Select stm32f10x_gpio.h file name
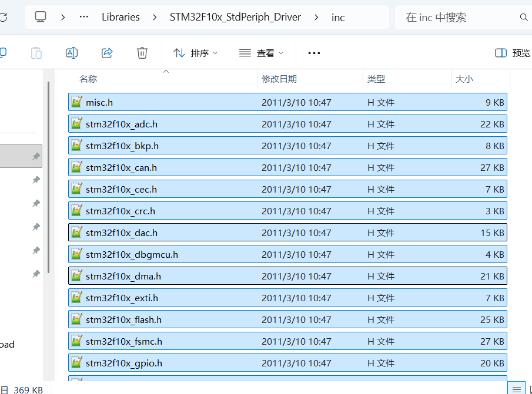The width and height of the screenshot is (532, 394). click(x=124, y=363)
